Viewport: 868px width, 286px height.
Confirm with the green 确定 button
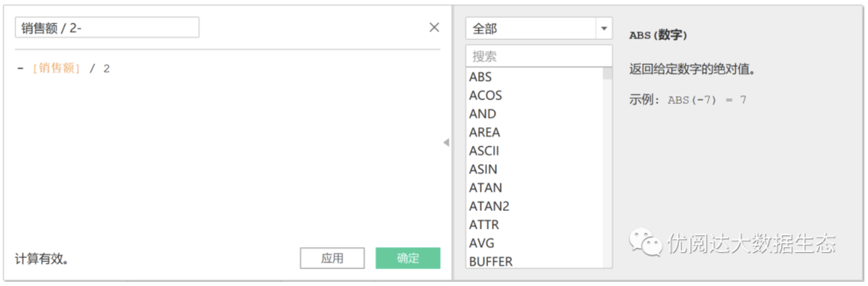point(408,258)
